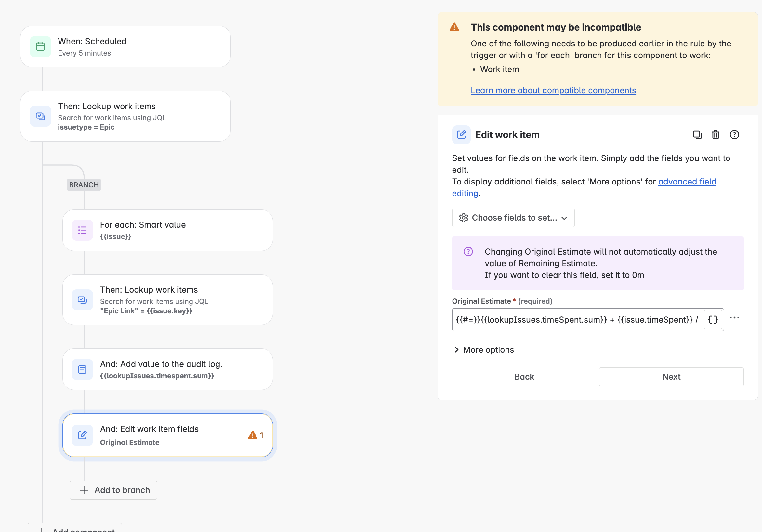Click Add to branch button
Image resolution: width=762 pixels, height=532 pixels.
tap(113, 490)
